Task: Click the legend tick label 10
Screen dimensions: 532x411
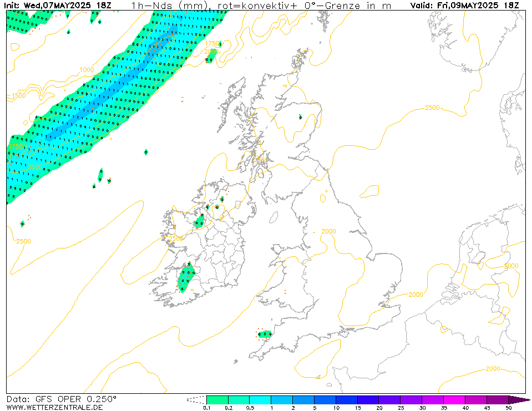Action: tap(336, 408)
